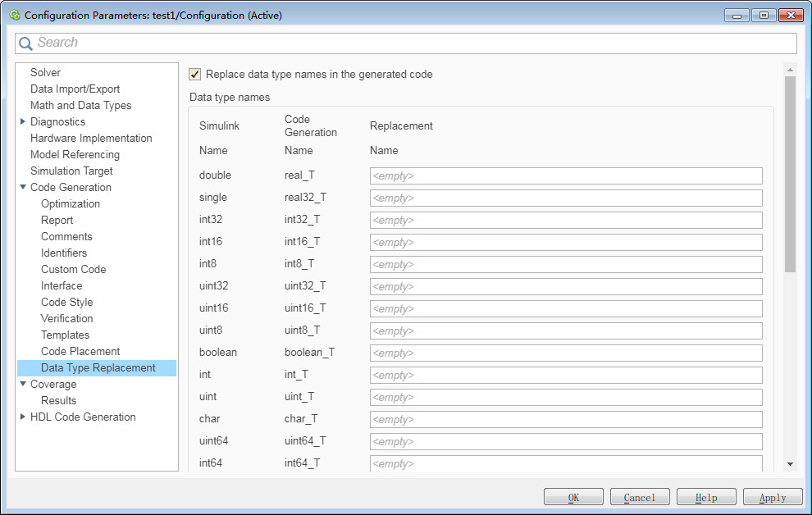
Task: Collapse the Code Generation tree arrow icon
Action: [24, 187]
